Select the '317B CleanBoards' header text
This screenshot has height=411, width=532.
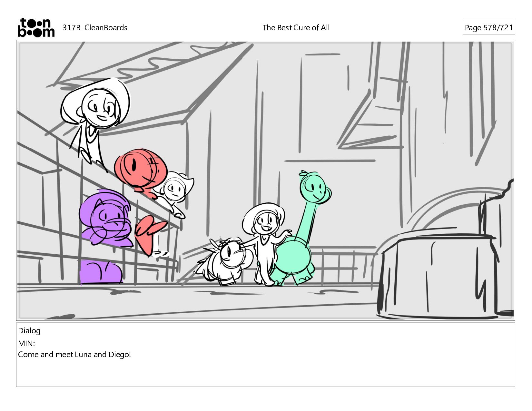[95, 28]
